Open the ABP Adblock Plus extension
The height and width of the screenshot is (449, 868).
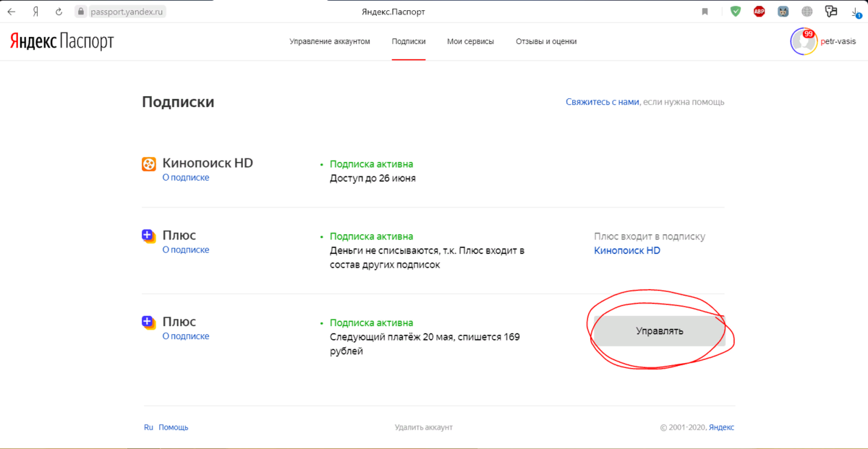[x=759, y=12]
